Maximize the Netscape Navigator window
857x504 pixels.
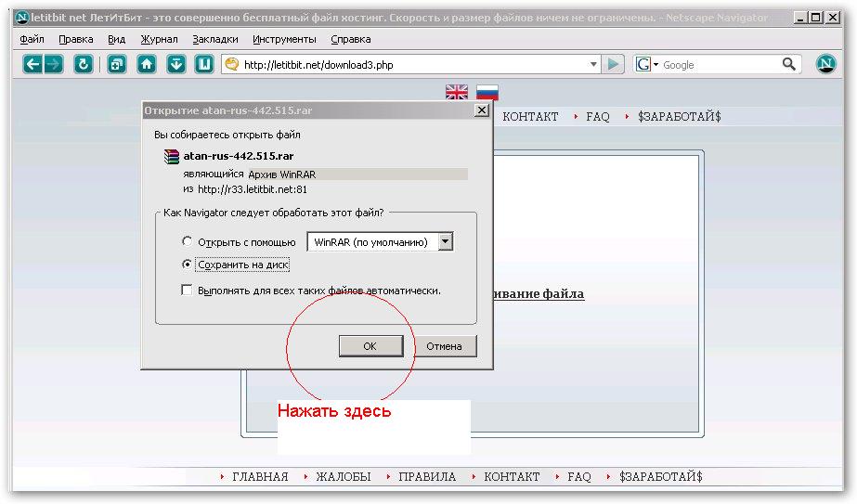[x=815, y=18]
